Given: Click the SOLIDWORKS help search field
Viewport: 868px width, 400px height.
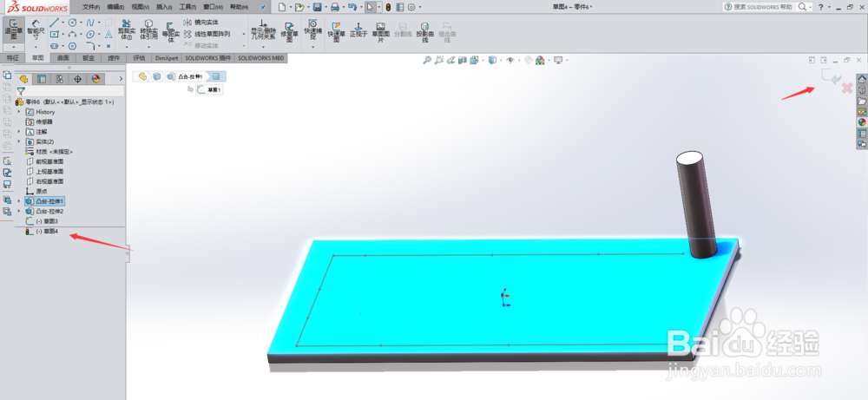Looking at the screenshot, I should point(763,7).
